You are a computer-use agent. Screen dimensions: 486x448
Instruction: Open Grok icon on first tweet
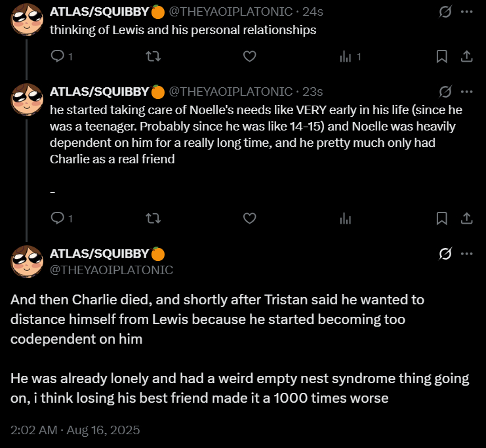point(445,12)
